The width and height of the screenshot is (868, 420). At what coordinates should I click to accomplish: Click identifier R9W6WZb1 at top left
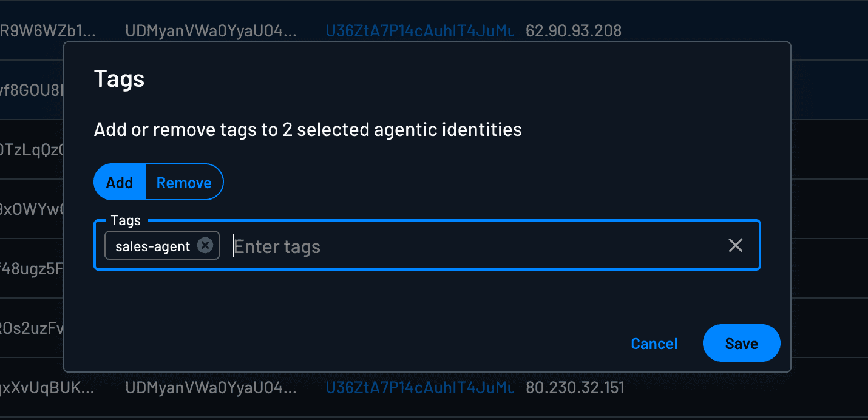(x=47, y=30)
